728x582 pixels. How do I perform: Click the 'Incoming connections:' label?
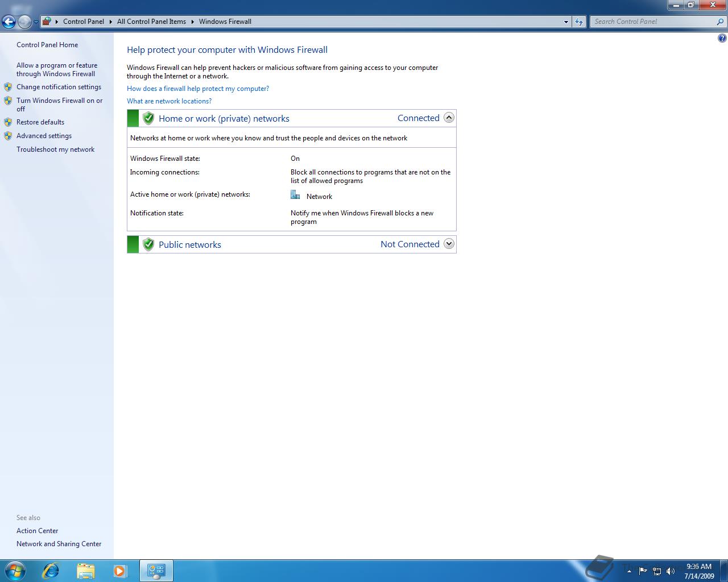pyautogui.click(x=164, y=172)
